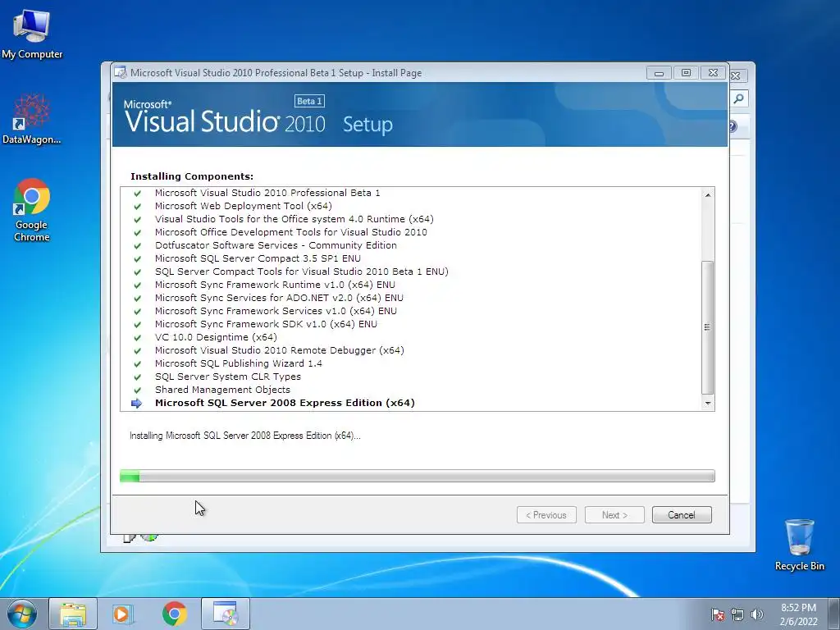
Task: Minimize the Visual Studio setup window
Action: pos(659,72)
